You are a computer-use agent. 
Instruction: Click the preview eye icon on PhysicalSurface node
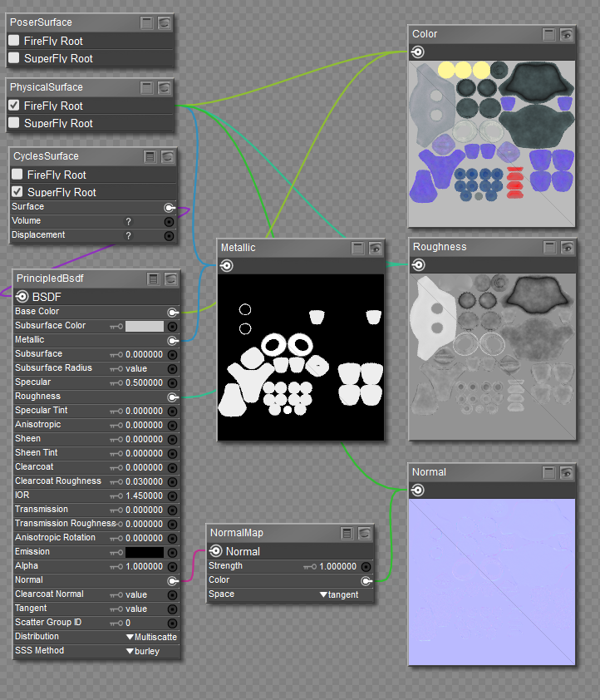(x=165, y=87)
